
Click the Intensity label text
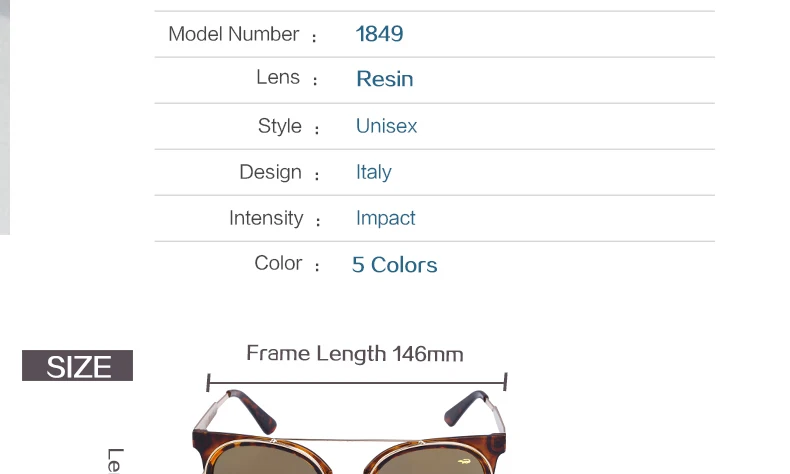(266, 219)
